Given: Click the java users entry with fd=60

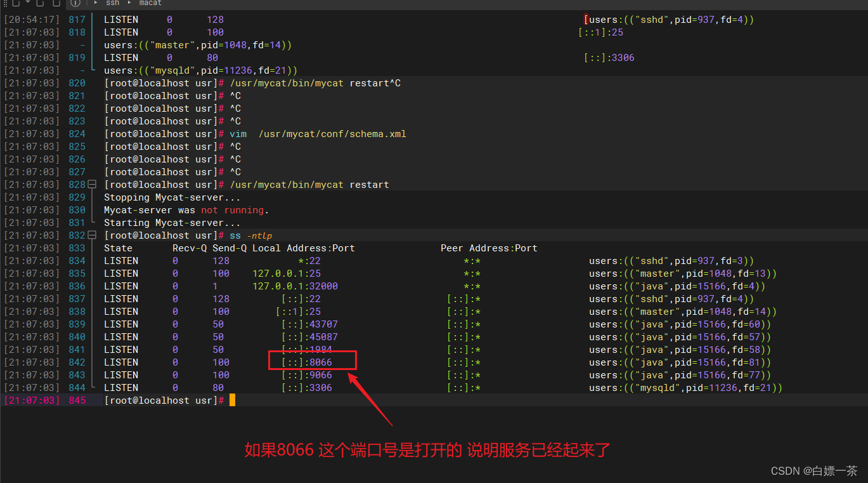Looking at the screenshot, I should 680,324.
